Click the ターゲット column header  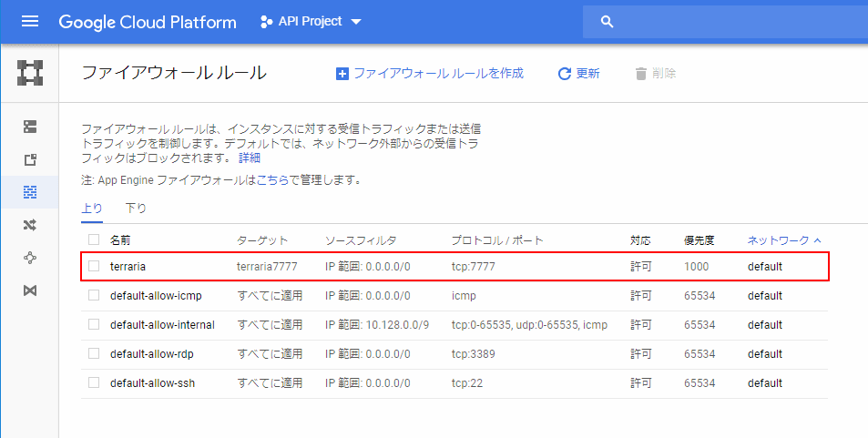[262, 240]
